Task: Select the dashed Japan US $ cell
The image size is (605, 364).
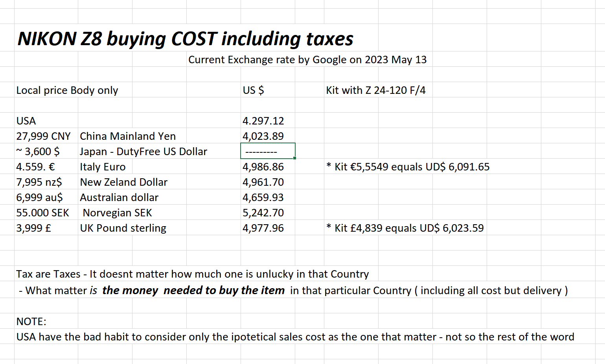Action: tap(267, 152)
